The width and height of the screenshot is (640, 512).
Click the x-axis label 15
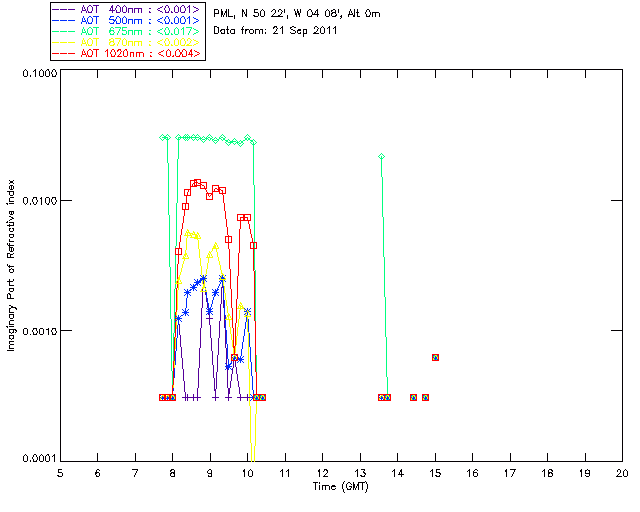pyautogui.click(x=435, y=473)
